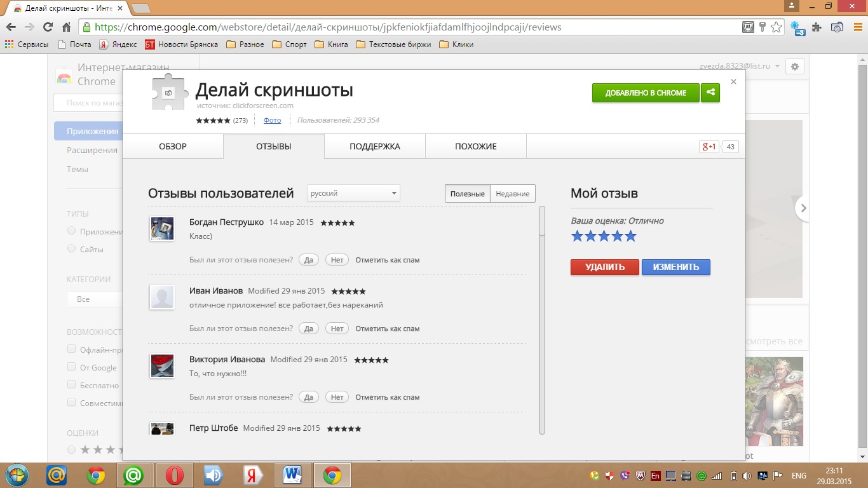Switch to the ПОХОЖИЕ tab
This screenshot has width=868, height=488.
click(476, 146)
